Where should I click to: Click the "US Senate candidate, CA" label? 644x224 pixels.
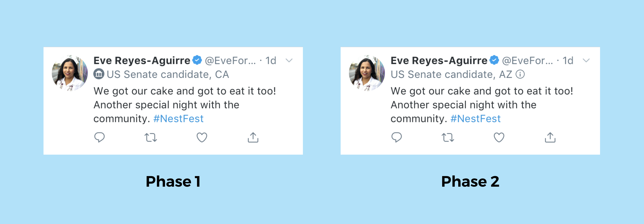168,74
